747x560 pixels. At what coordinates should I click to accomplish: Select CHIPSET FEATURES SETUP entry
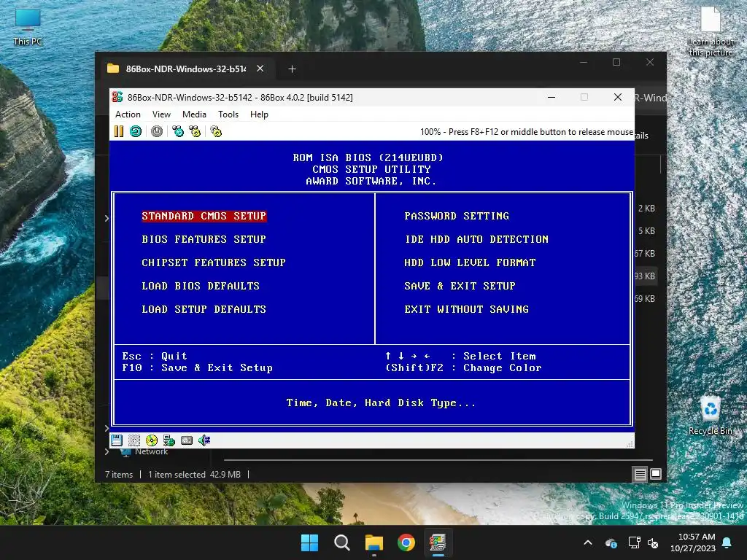tap(214, 262)
